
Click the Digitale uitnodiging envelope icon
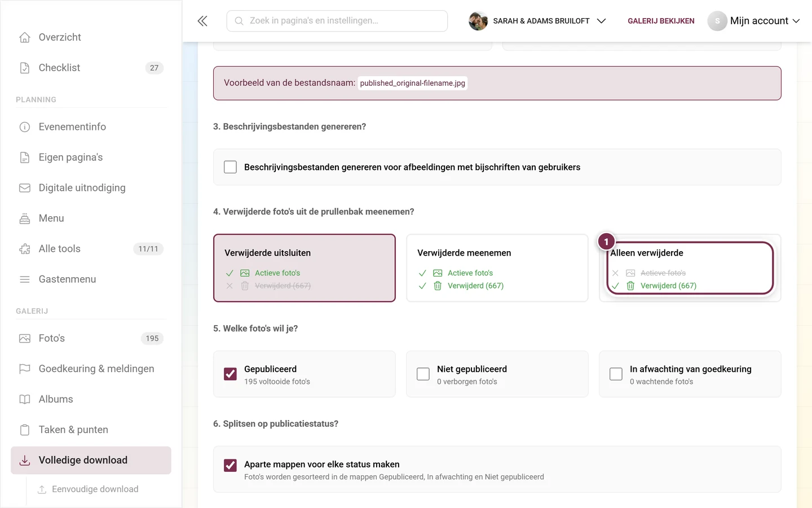click(25, 188)
